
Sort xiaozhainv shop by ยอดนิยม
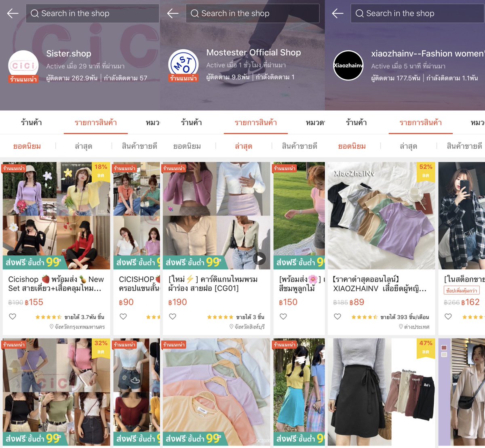point(352,146)
